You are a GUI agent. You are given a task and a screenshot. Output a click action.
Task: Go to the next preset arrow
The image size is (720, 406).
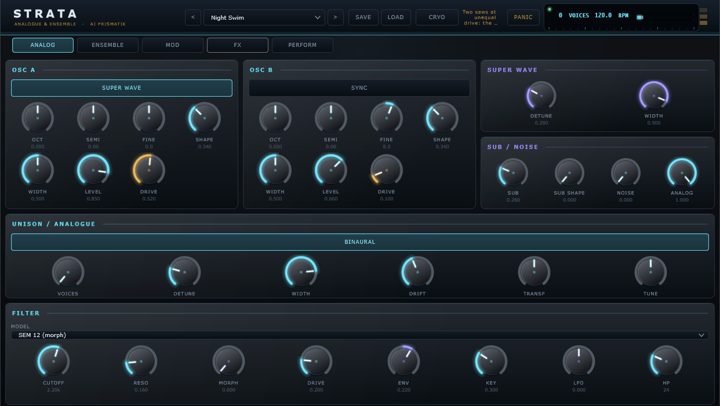click(x=336, y=17)
